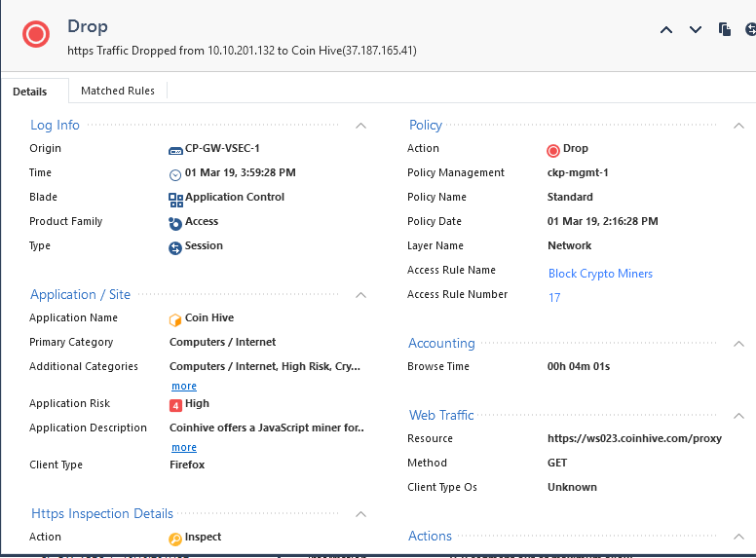Select the GET method value
This screenshot has height=558, width=756.
(557, 463)
